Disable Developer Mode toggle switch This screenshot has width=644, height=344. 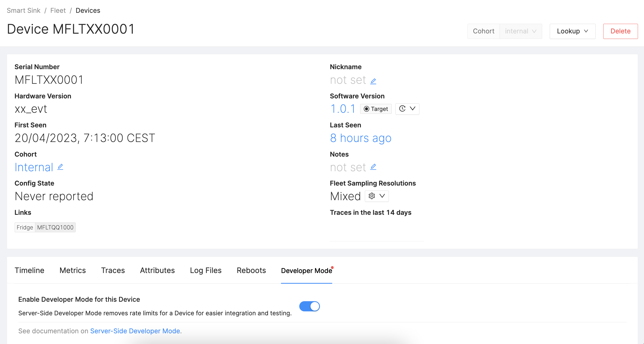point(309,306)
